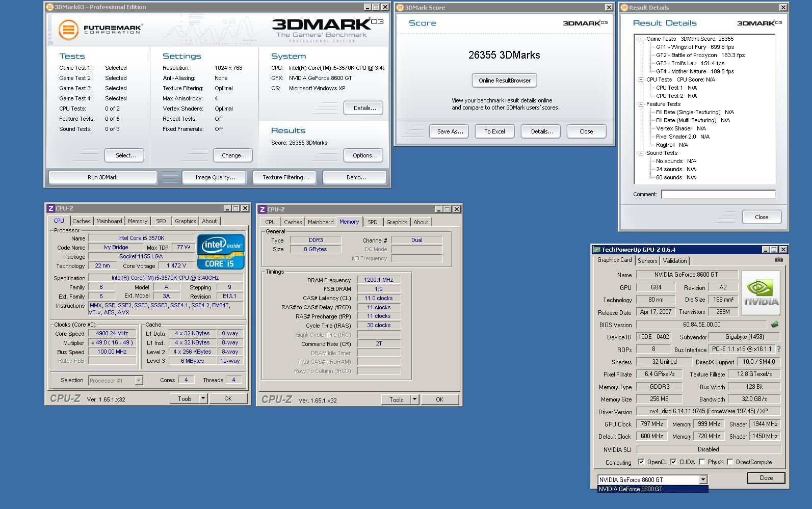Screen dimensions: 812x509
Task: Click the To Excel button
Action: click(494, 131)
